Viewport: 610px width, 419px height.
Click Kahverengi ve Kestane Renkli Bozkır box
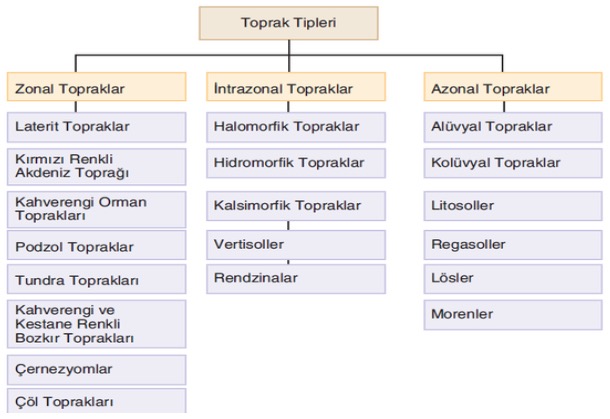point(96,323)
